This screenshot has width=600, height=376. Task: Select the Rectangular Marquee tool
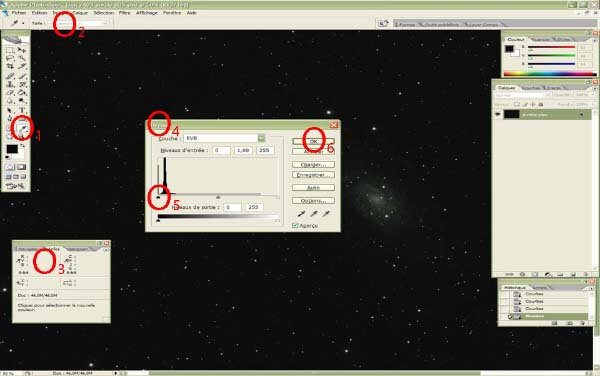tap(10, 50)
